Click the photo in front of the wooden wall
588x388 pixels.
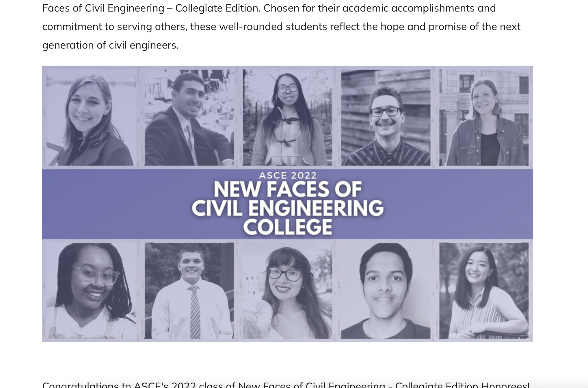(x=386, y=117)
